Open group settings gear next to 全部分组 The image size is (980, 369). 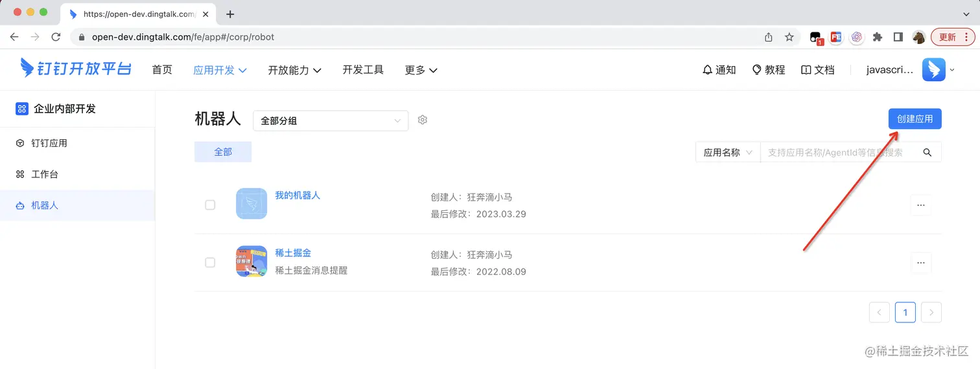tap(423, 120)
